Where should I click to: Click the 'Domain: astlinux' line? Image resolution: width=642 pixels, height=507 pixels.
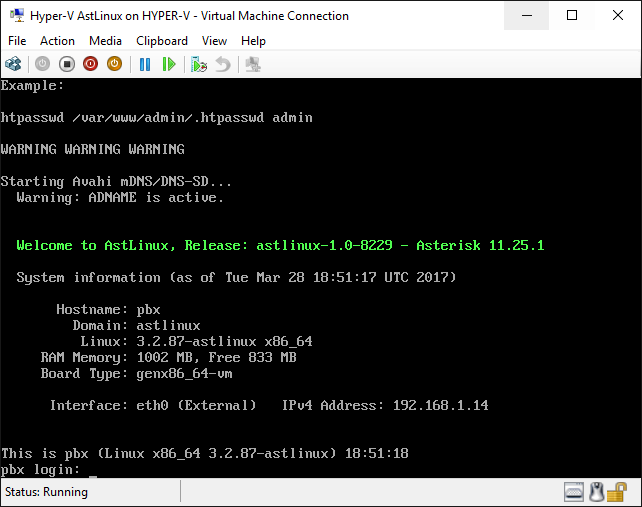click(x=136, y=326)
